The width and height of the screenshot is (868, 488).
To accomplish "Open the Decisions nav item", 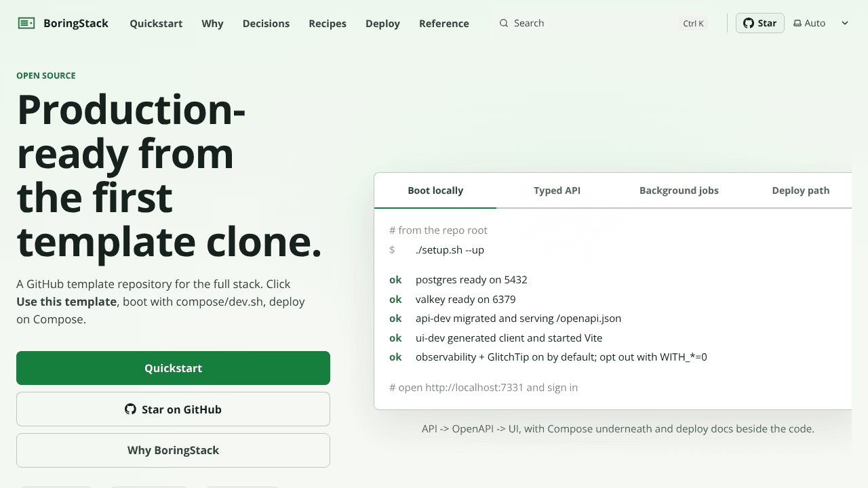I will [266, 23].
